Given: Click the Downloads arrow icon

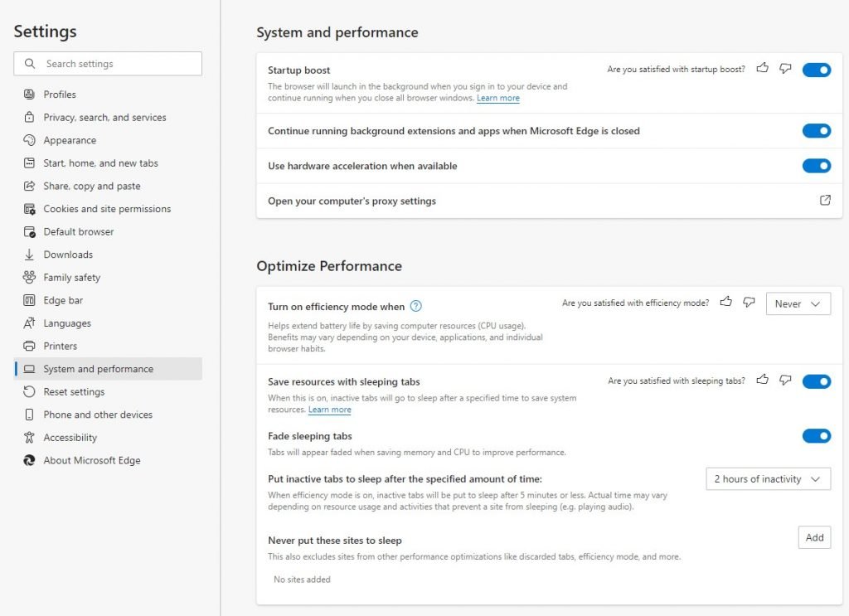Looking at the screenshot, I should (x=29, y=255).
